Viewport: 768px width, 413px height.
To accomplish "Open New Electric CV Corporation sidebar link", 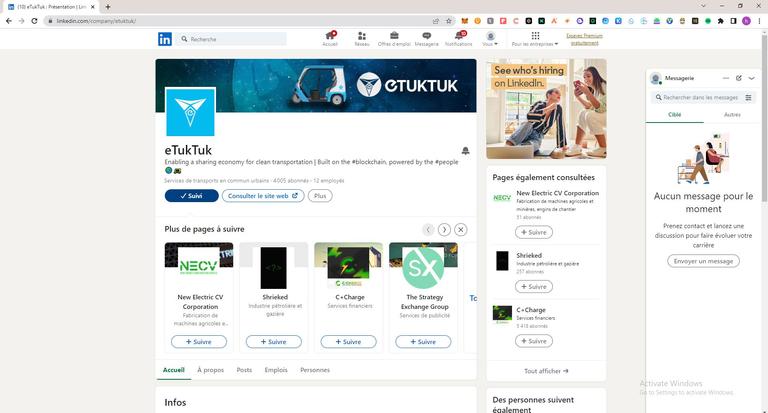I will click(557, 193).
